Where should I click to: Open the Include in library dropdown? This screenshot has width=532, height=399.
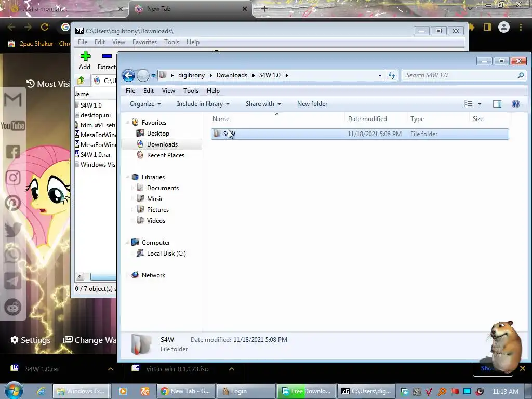point(203,104)
